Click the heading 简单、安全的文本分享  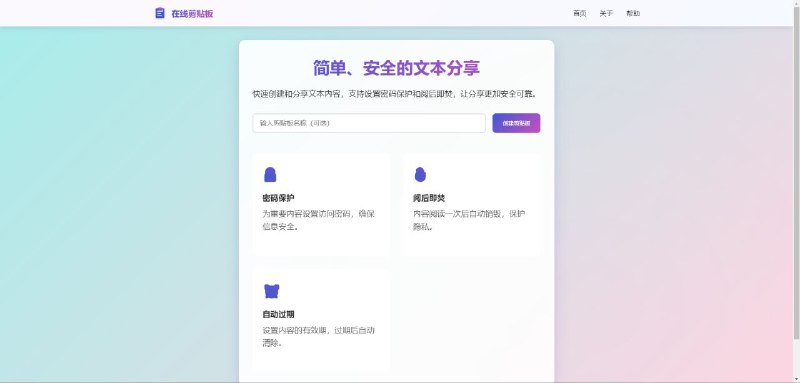click(x=396, y=68)
